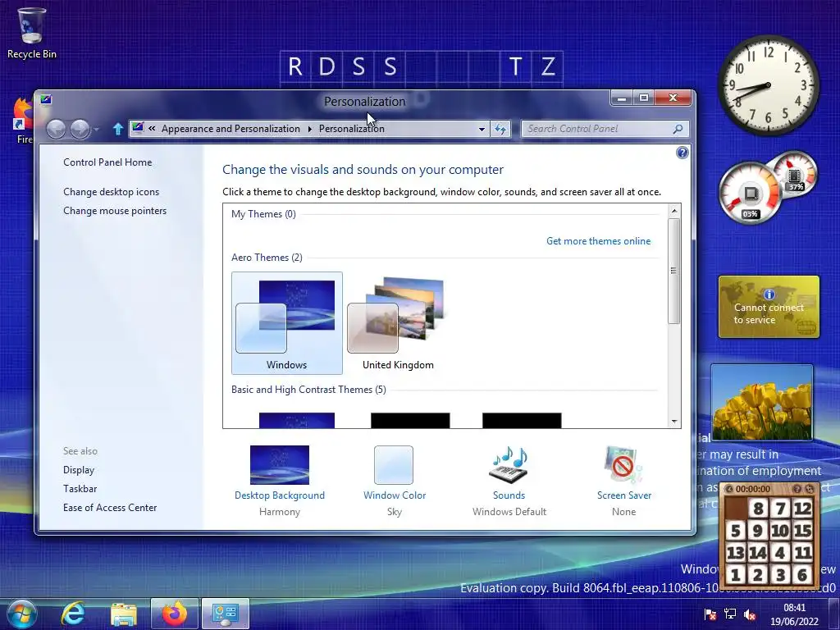The height and width of the screenshot is (630, 840).
Task: Click the themes list scroll down arrow
Action: pyautogui.click(x=674, y=422)
